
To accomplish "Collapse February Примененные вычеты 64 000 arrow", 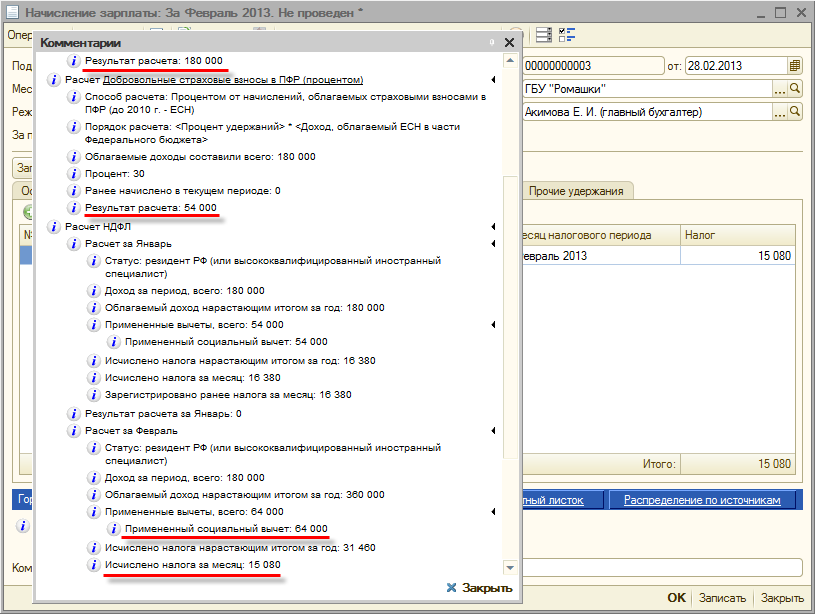I will [x=493, y=512].
